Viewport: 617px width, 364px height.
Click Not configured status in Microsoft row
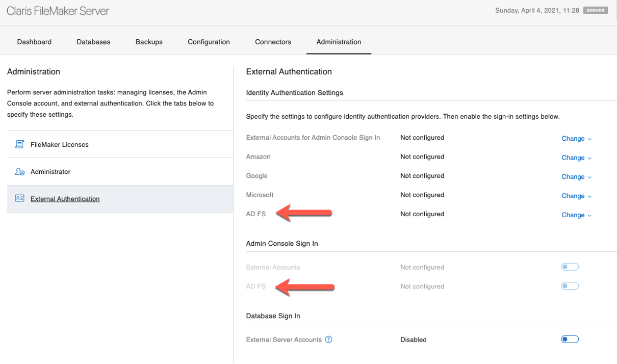pyautogui.click(x=422, y=195)
